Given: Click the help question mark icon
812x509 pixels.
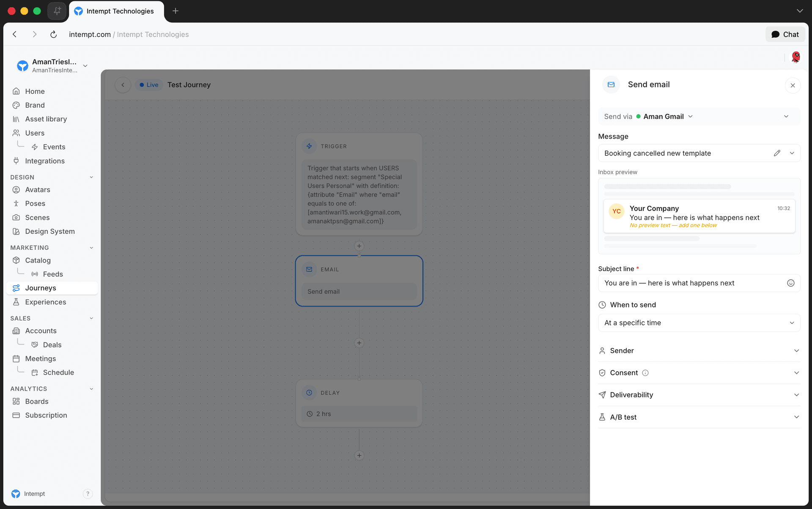Looking at the screenshot, I should (88, 494).
